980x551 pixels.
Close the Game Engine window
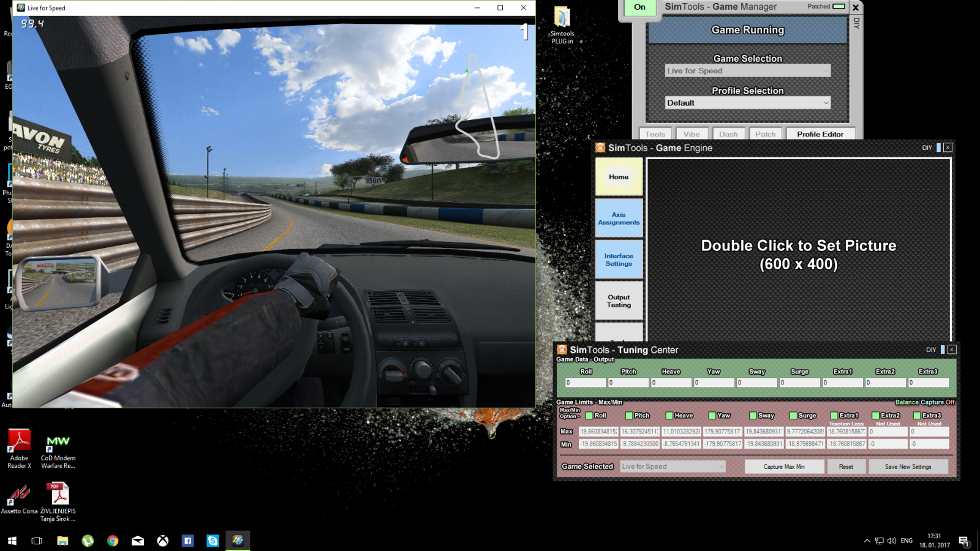click(x=948, y=148)
